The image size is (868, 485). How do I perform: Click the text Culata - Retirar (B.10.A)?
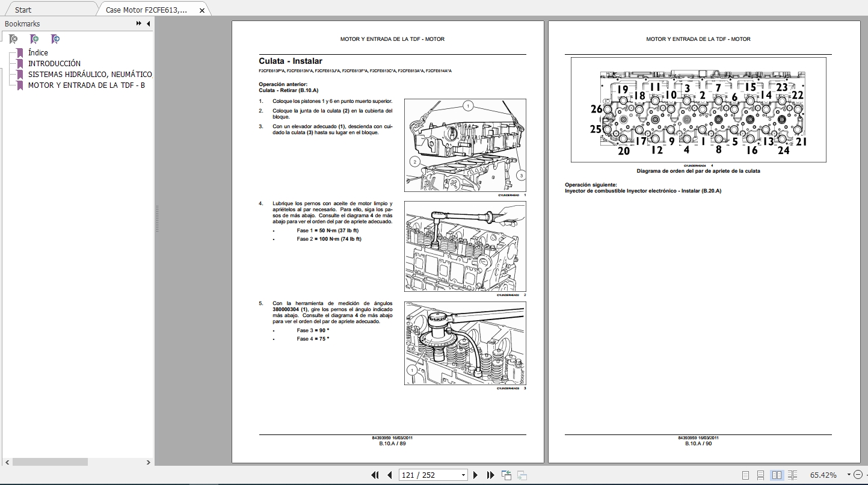(x=289, y=90)
